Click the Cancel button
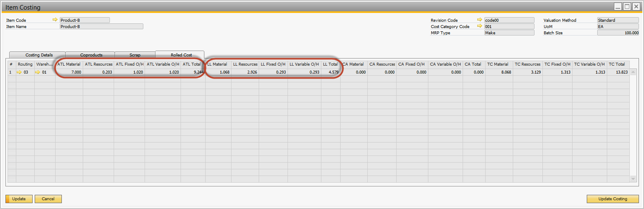This screenshot has width=644, height=209. (x=48, y=199)
